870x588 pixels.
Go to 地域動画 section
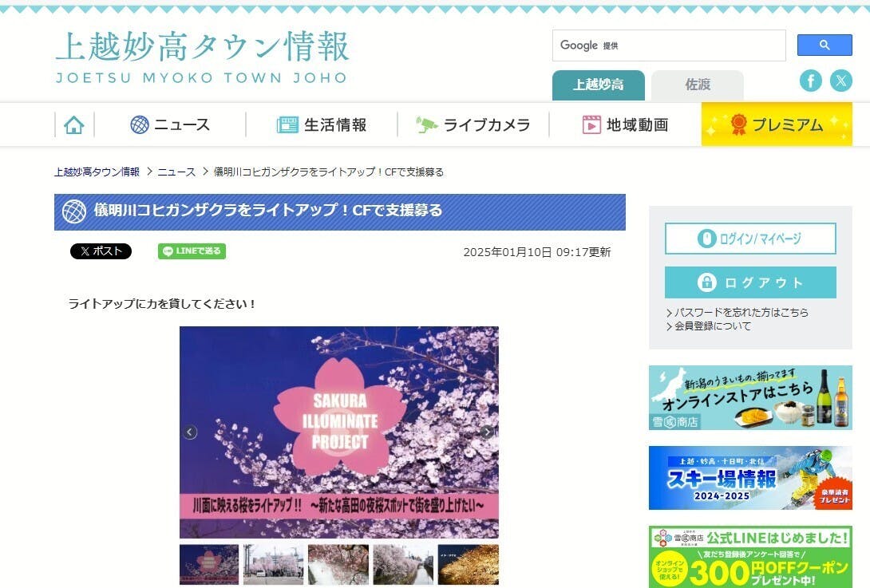click(x=625, y=124)
